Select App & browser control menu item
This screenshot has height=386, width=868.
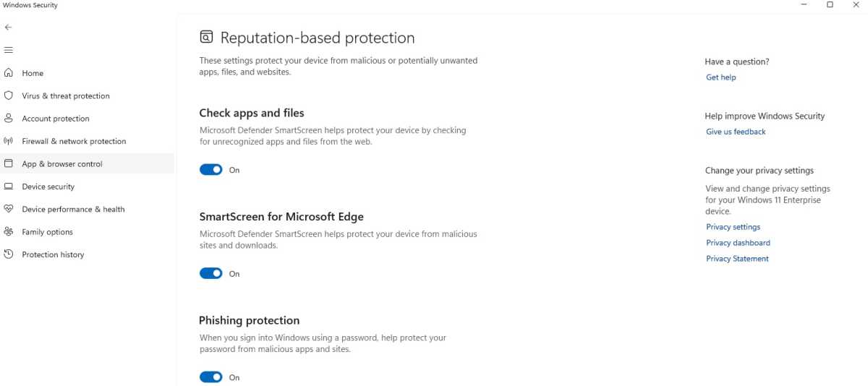pos(87,164)
